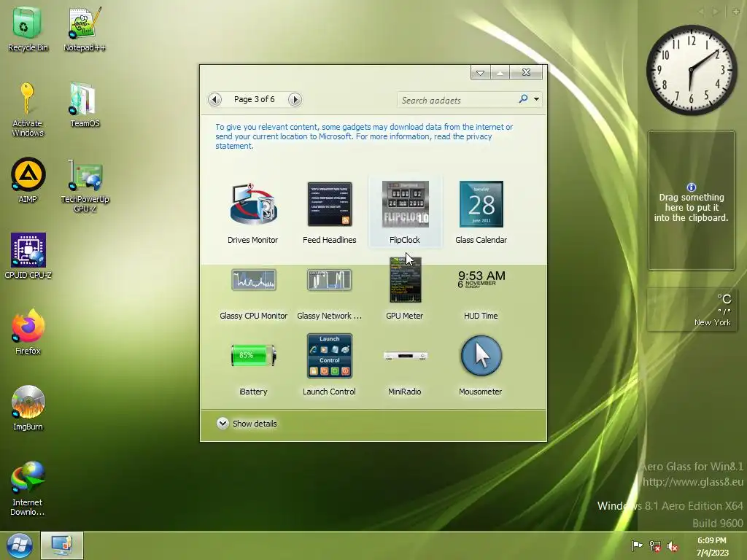
Task: Click the Page 3 of 6 label
Action: click(255, 99)
